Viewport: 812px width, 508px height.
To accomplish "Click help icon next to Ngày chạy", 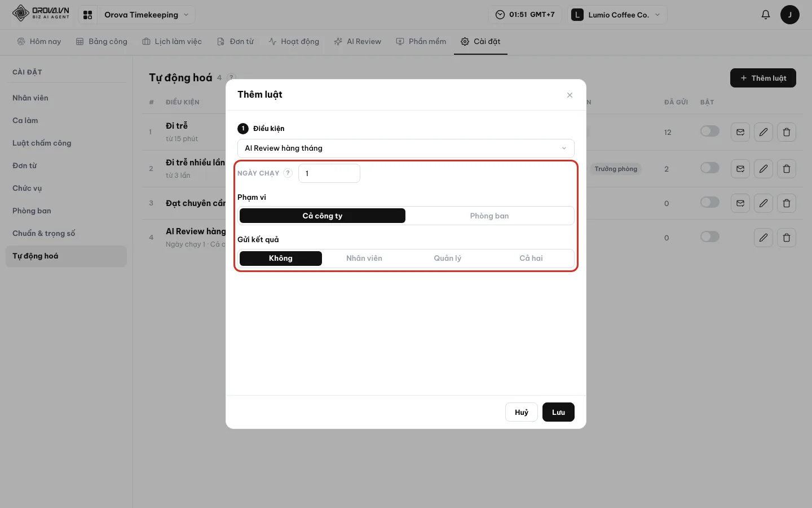I will click(288, 173).
